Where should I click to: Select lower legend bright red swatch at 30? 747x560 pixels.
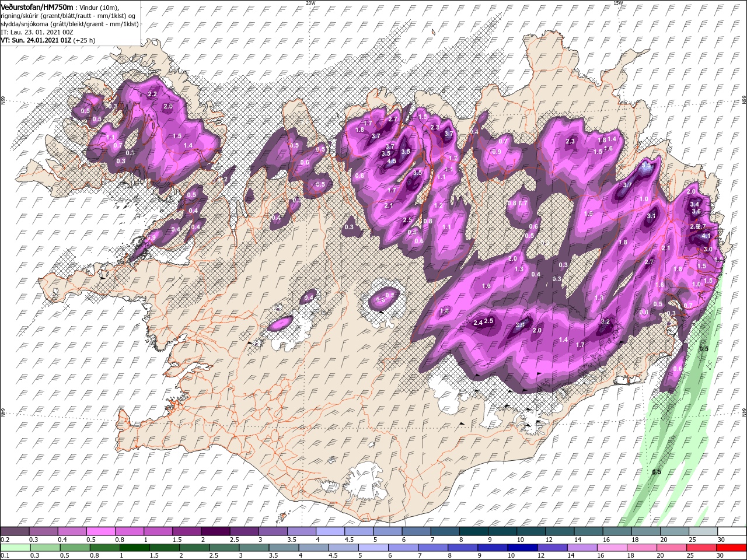(x=731, y=548)
